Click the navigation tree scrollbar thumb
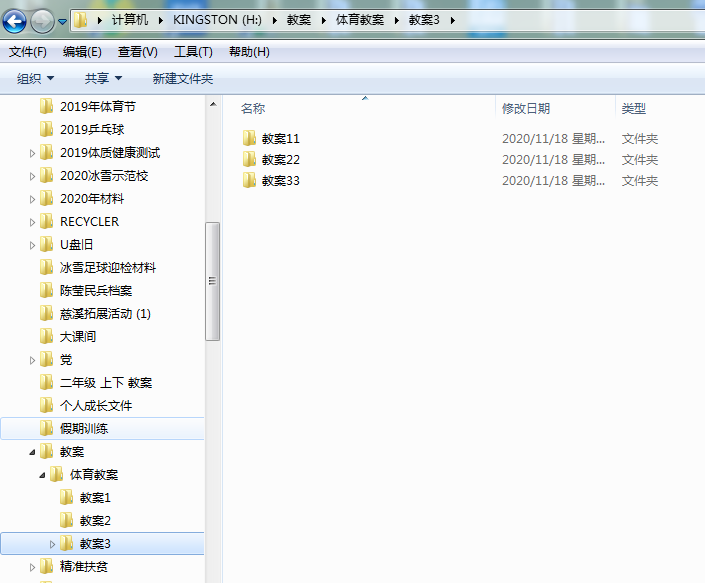The height and width of the screenshot is (583, 705). (x=213, y=281)
